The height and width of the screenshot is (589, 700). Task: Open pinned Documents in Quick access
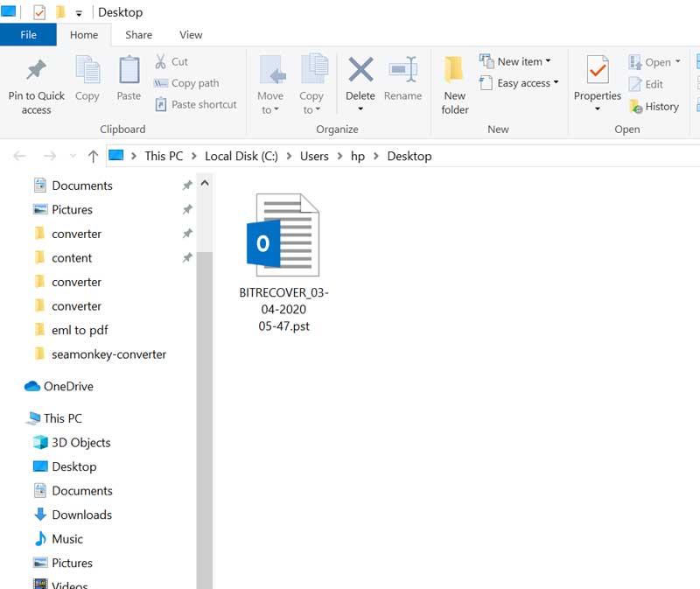click(82, 186)
